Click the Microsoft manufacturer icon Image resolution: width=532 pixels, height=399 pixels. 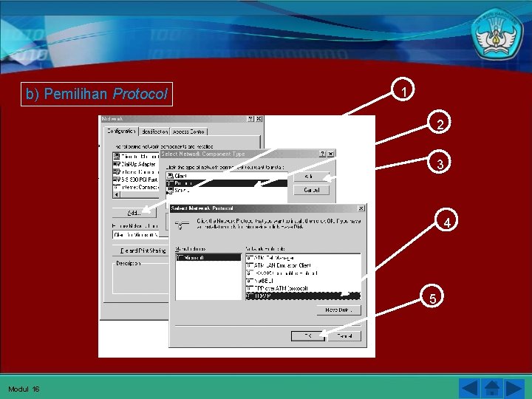point(180,258)
